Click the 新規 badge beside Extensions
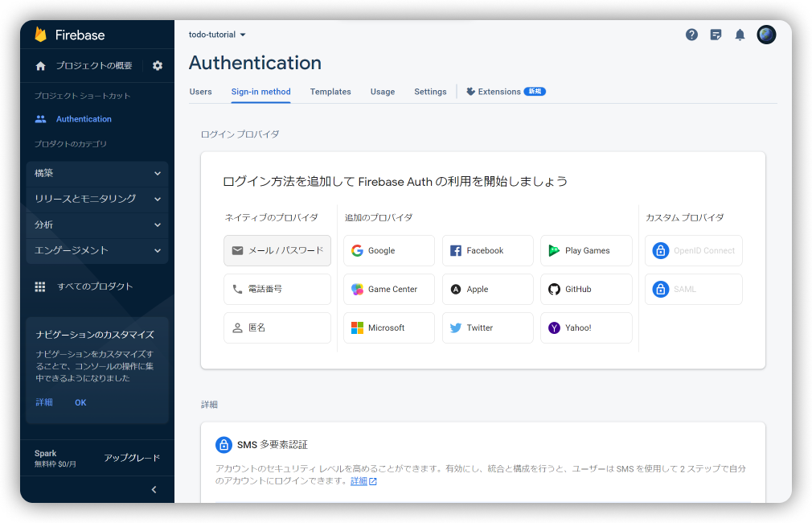Viewport: 812px width, 523px height. click(535, 91)
